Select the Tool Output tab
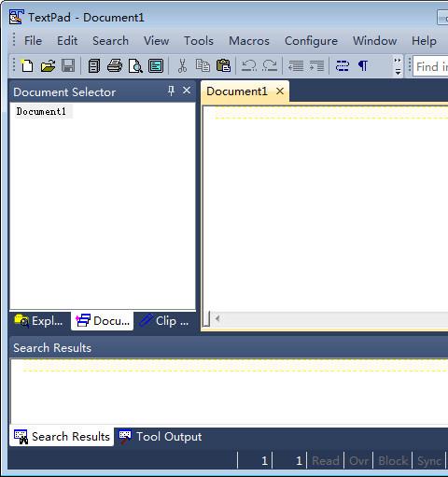This screenshot has height=477, width=448. click(161, 437)
